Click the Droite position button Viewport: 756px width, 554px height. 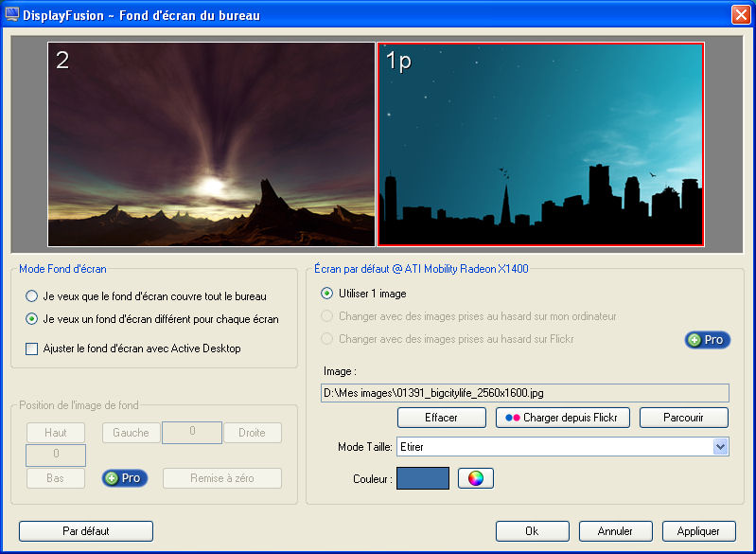tap(253, 433)
